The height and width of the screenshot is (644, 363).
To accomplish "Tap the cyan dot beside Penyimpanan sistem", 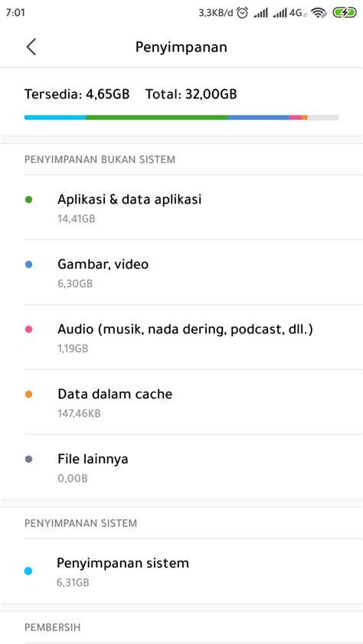I will 28,571.
